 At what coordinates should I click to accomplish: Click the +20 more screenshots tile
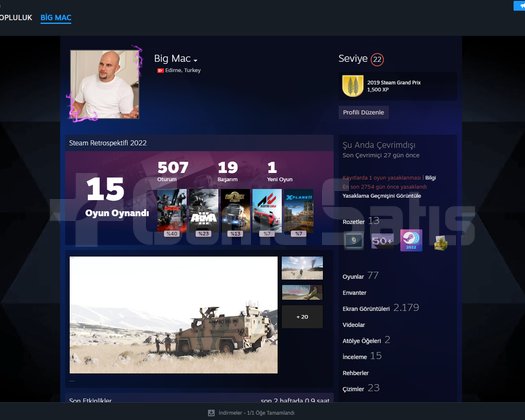(x=302, y=317)
